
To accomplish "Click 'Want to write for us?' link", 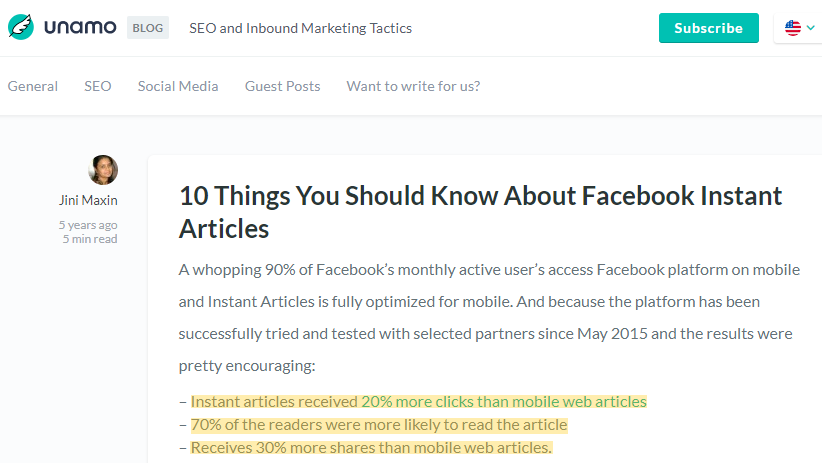I will coord(413,86).
